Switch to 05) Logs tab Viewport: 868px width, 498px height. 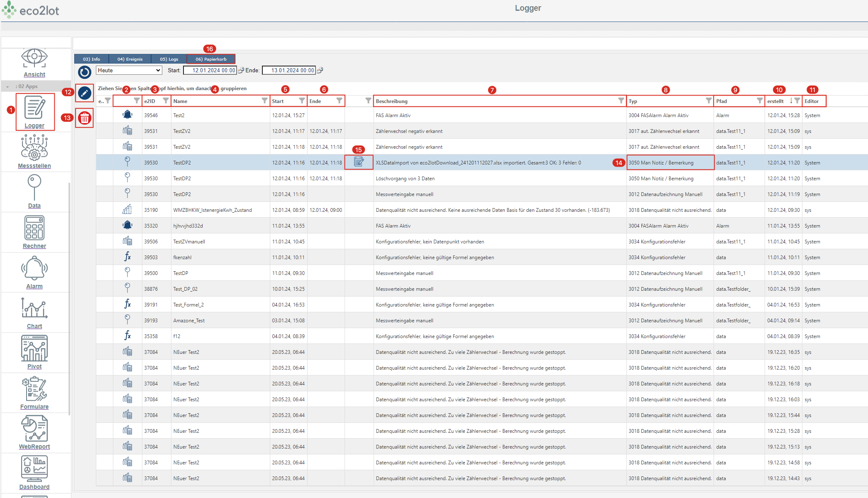[169, 59]
